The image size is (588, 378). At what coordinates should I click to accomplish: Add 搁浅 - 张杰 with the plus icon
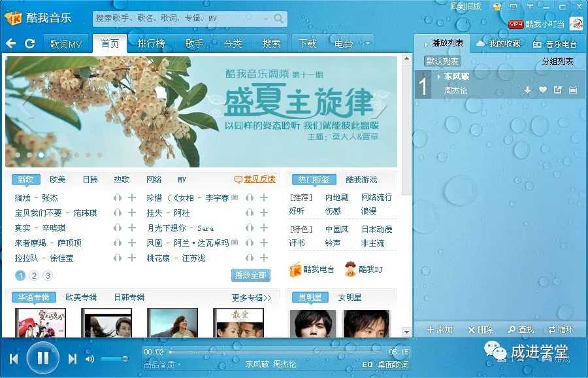point(131,198)
